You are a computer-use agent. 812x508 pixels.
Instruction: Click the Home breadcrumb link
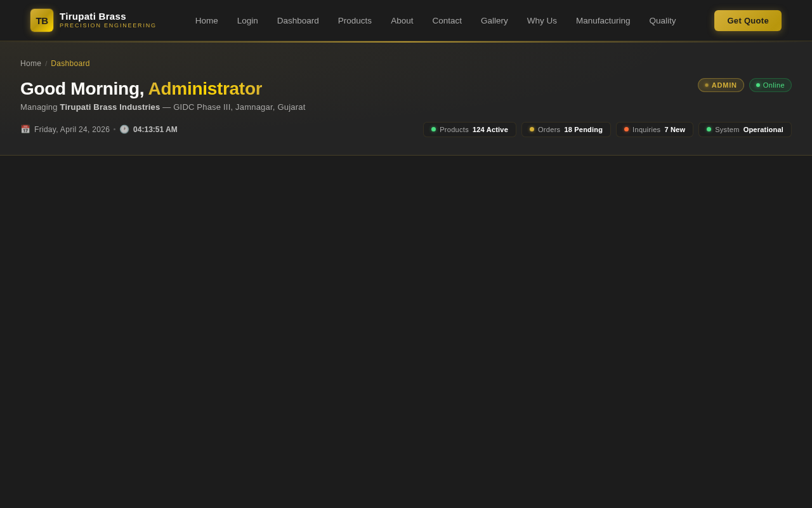point(30,63)
